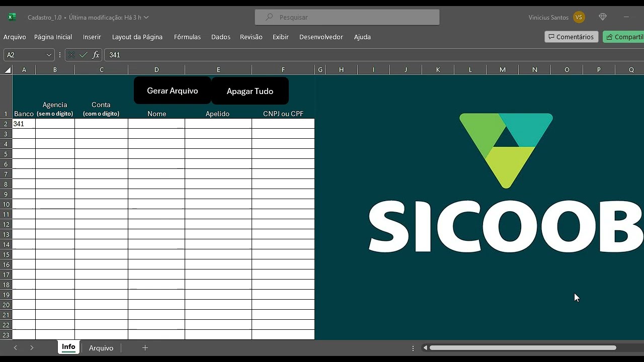The height and width of the screenshot is (362, 644).
Task: Select row 23 header
Action: (6, 335)
